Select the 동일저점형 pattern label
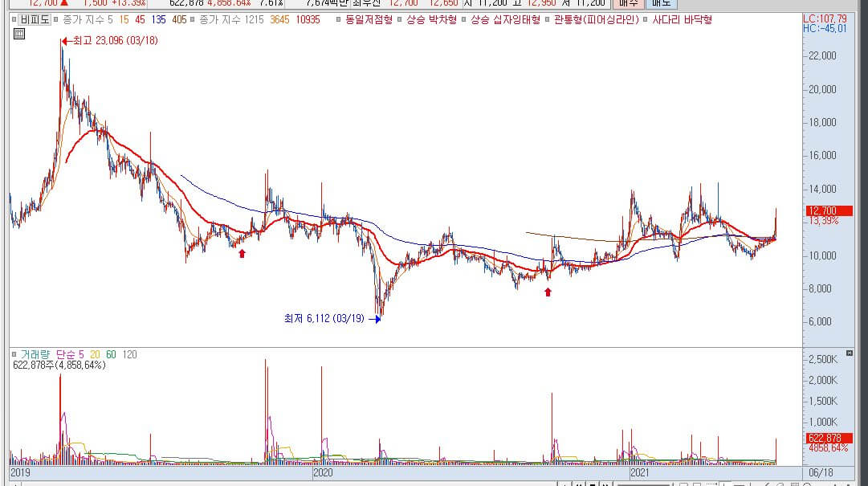This screenshot has width=868, height=486. point(369,20)
